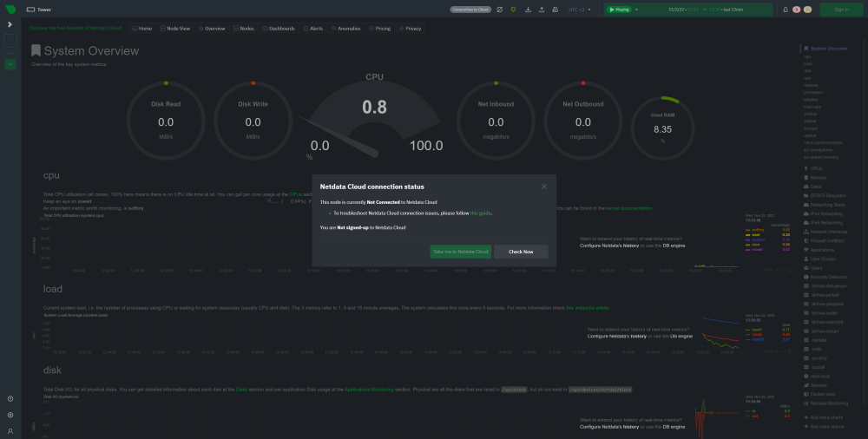
Task: Open Applications section in right menu
Action: point(819,250)
